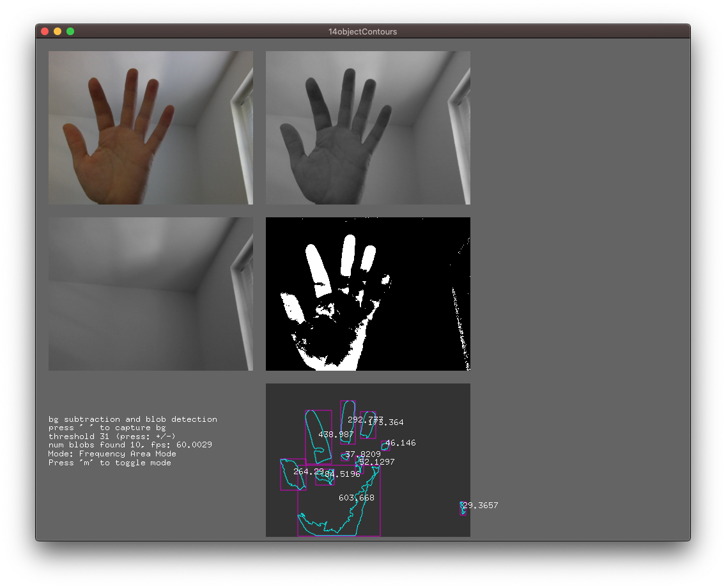Viewport: 726px width, 588px height.
Task: Click the contour blob view panel
Action: [x=368, y=460]
